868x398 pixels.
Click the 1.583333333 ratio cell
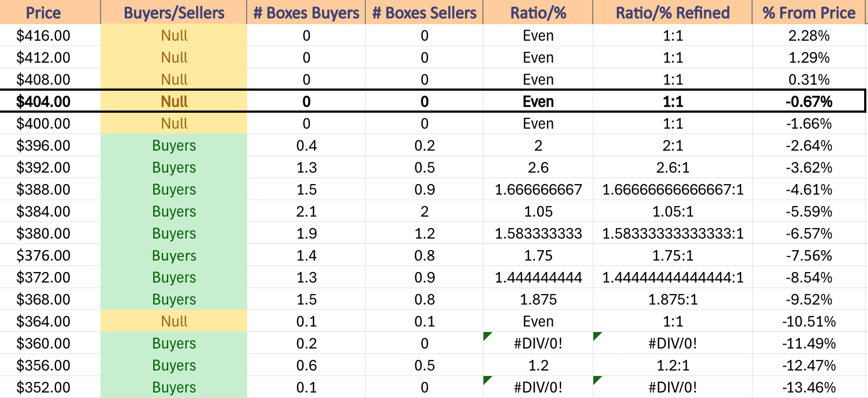click(x=538, y=234)
